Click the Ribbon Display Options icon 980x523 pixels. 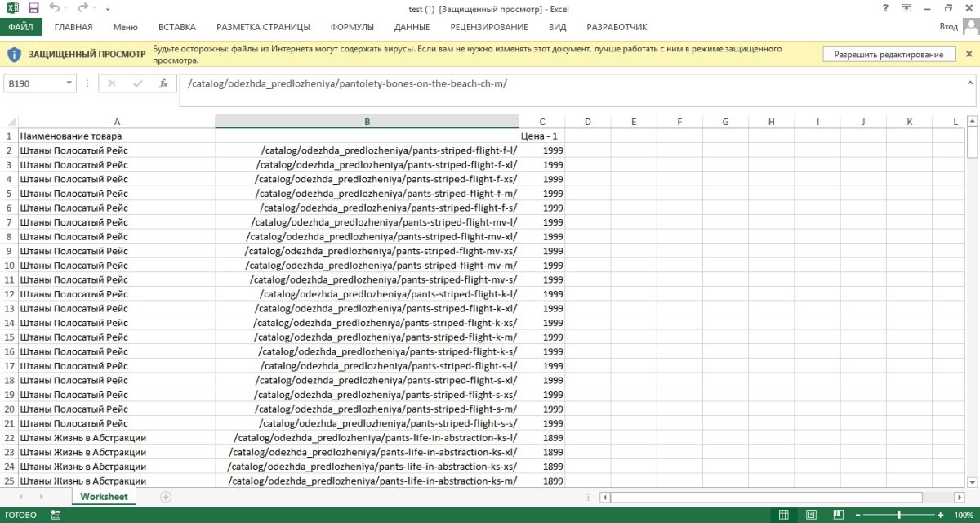click(x=906, y=8)
